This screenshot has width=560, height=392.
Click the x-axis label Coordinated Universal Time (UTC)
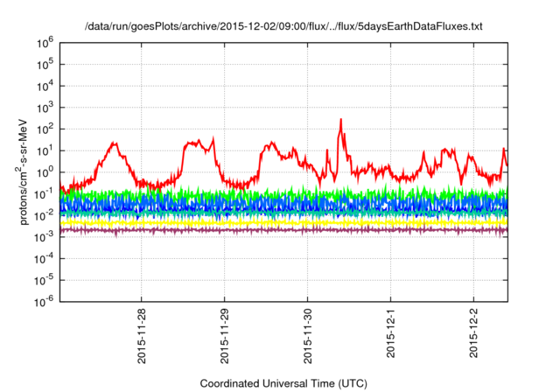[283, 383]
